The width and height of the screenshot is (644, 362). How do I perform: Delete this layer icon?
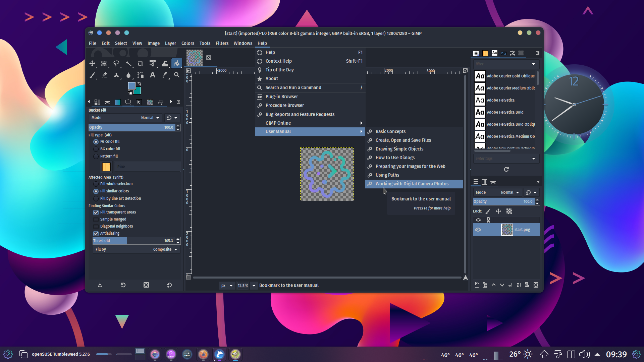pyautogui.click(x=536, y=285)
